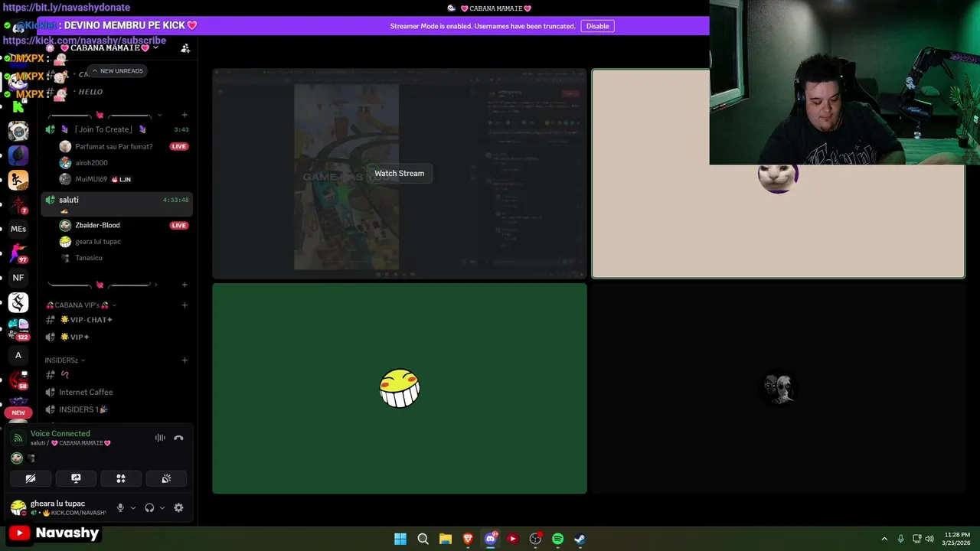Open Join To Create voice channel
This screenshot has height=551, width=980.
[117, 129]
